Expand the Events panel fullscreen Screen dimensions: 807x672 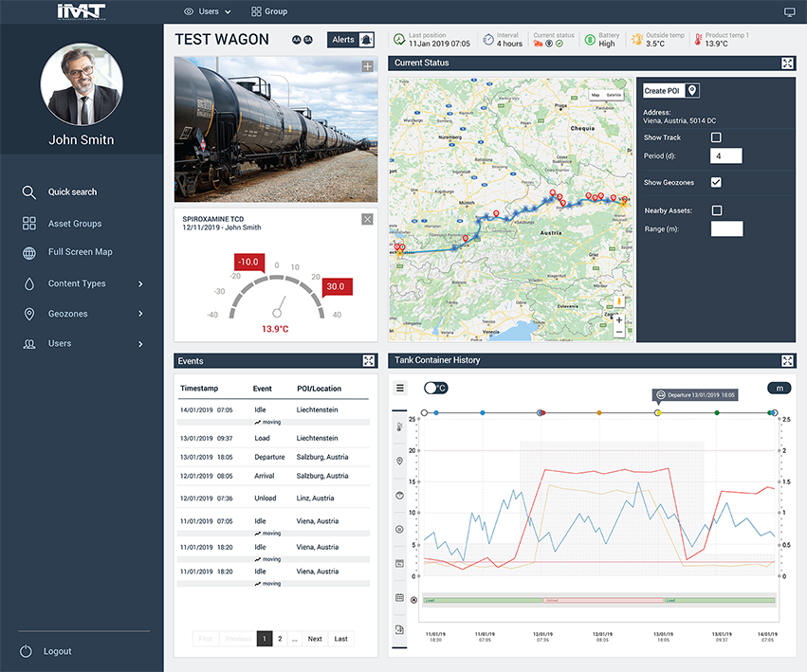point(369,361)
